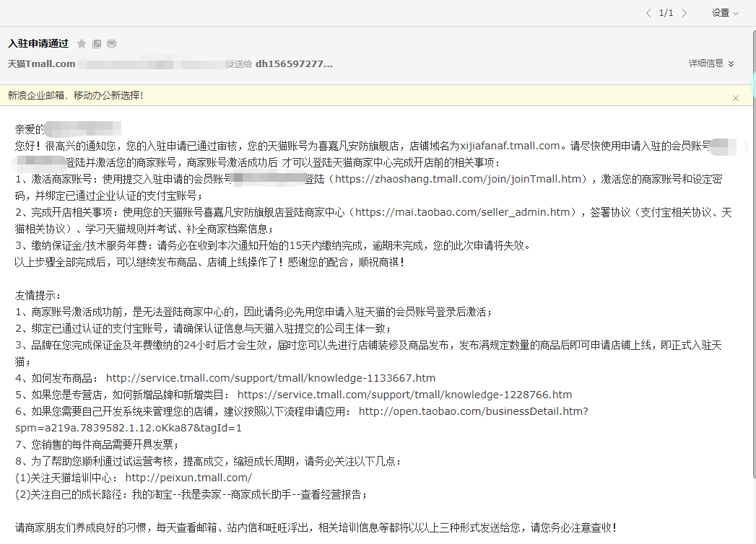This screenshot has height=544, width=756.
Task: Open the knowledge-1133667 help link
Action: pyautogui.click(x=271, y=378)
